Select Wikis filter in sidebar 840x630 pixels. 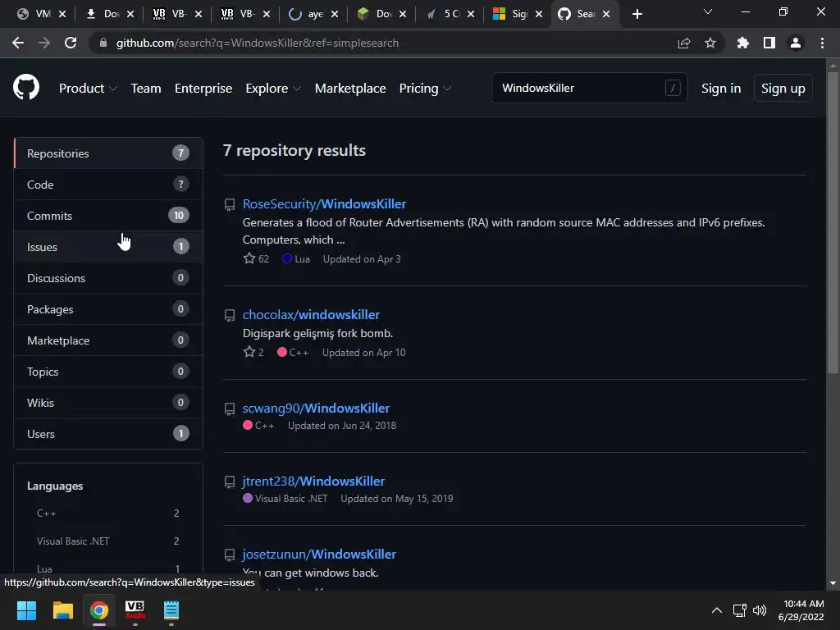(x=108, y=402)
